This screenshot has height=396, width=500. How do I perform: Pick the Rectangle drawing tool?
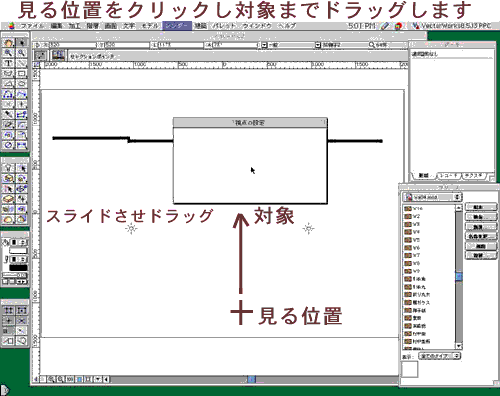pos(22,73)
